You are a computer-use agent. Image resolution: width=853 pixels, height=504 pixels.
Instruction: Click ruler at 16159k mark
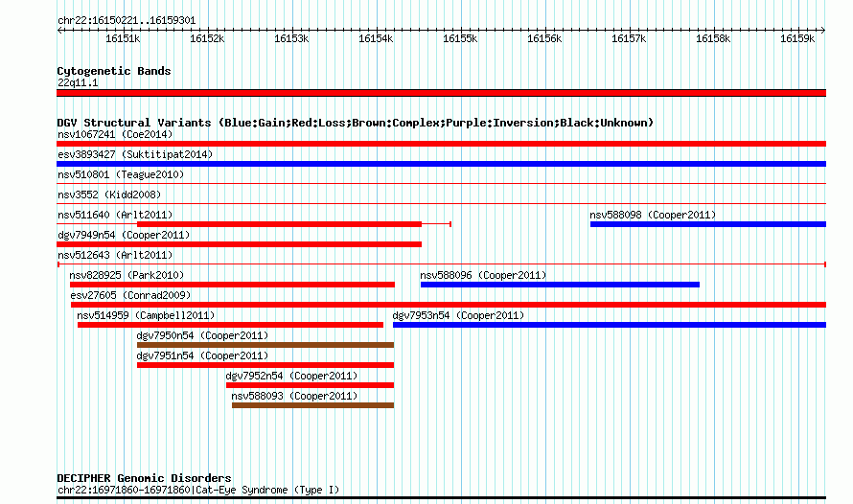[797, 38]
